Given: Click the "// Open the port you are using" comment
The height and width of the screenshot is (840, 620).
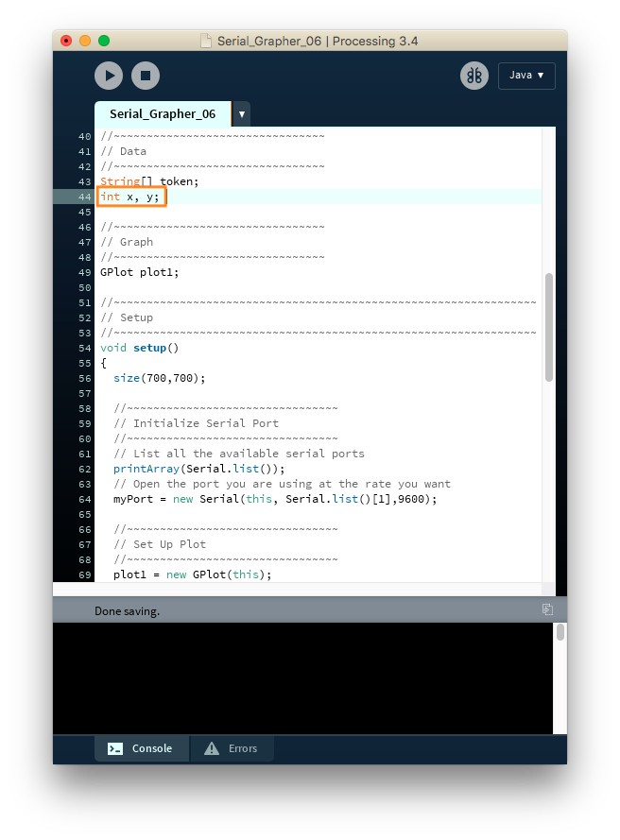Looking at the screenshot, I should 282,484.
